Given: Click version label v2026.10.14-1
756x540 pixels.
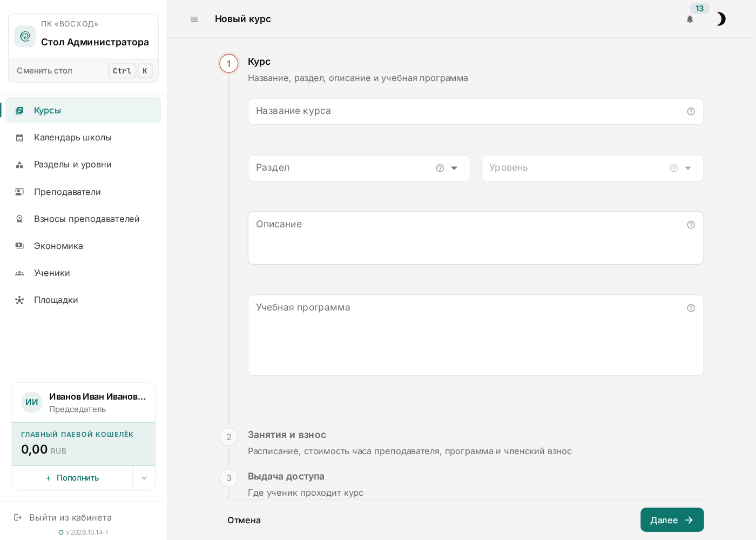Looking at the screenshot, I should pos(87,532).
